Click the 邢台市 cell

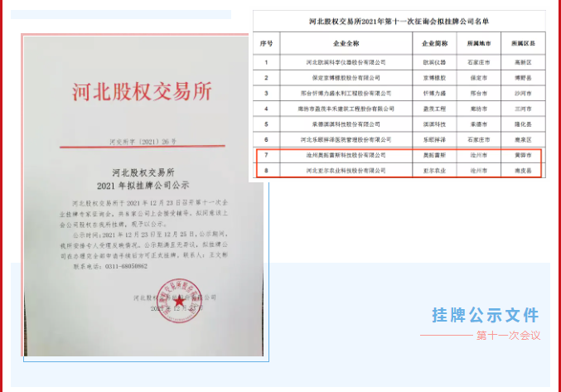pos(479,94)
